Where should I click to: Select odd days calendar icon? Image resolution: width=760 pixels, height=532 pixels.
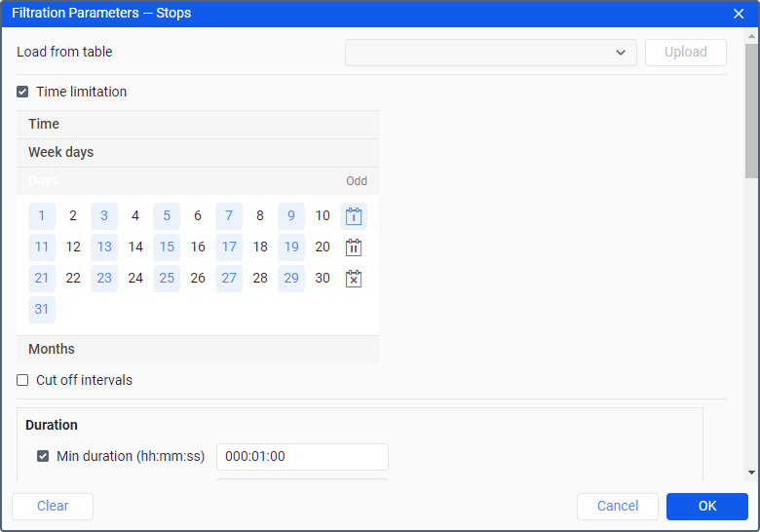click(x=354, y=216)
